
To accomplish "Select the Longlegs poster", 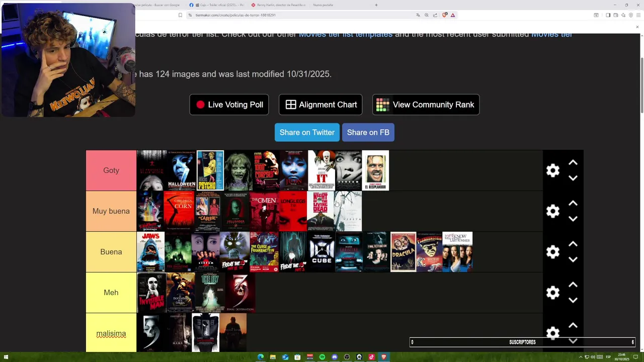I will point(293,211).
